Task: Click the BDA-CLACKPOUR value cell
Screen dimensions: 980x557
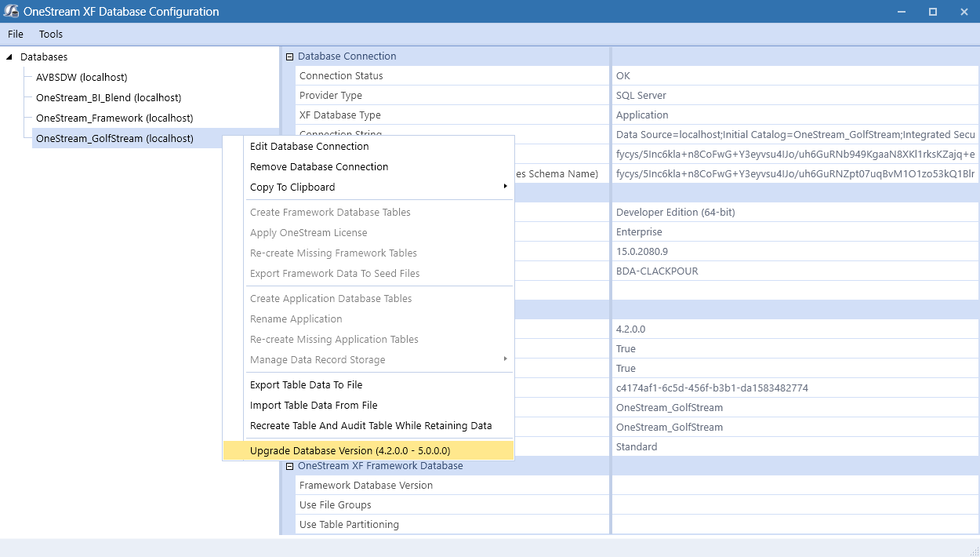Action: pos(795,271)
